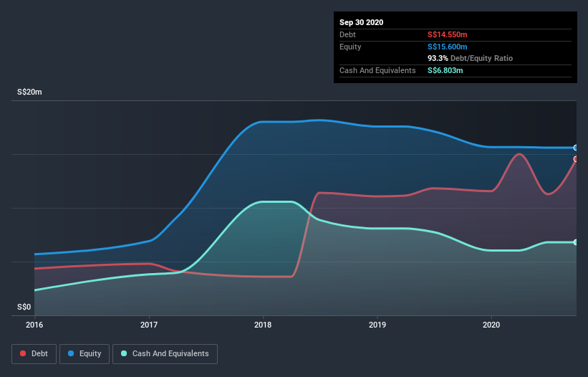Click the Equity row label in tooltip
Image resolution: width=588 pixels, height=377 pixels.
pos(350,47)
